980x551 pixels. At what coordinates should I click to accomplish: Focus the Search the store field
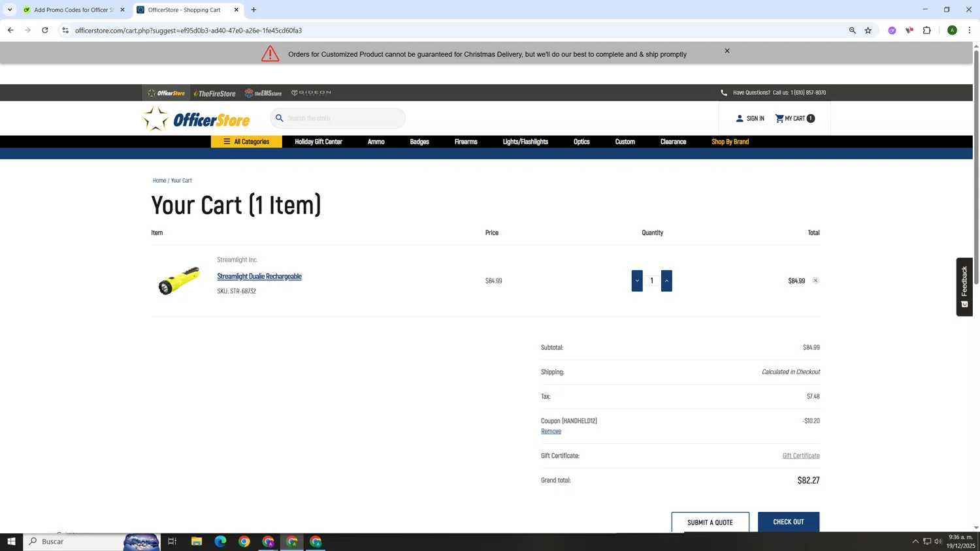(338, 118)
